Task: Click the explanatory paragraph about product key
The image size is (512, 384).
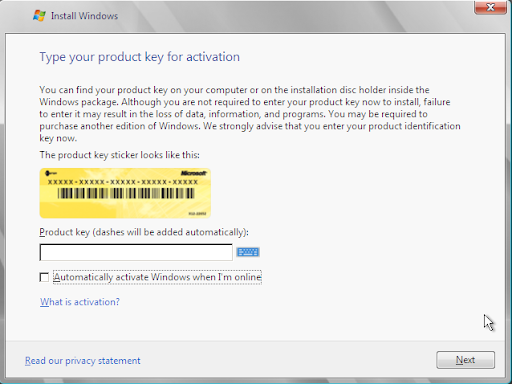Action: [250, 114]
